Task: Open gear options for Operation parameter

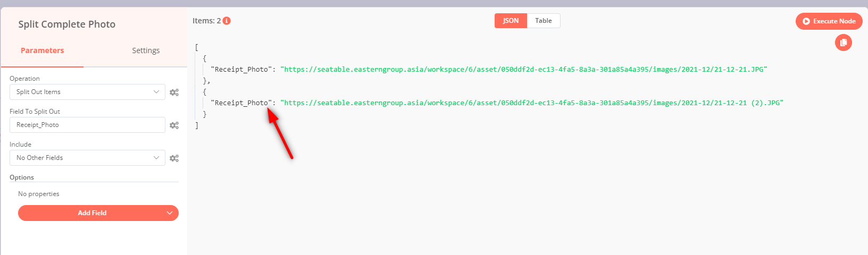Action: pos(174,92)
